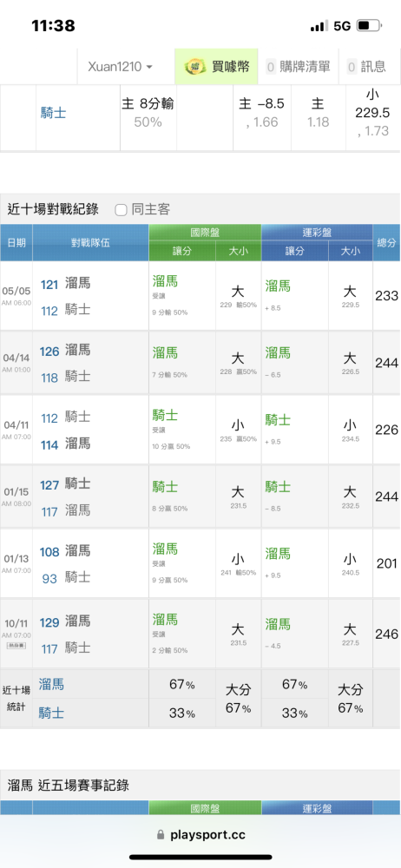Viewport: 401px width, 868px height.
Task: Tap the playsport.cc address bar
Action: [200, 835]
